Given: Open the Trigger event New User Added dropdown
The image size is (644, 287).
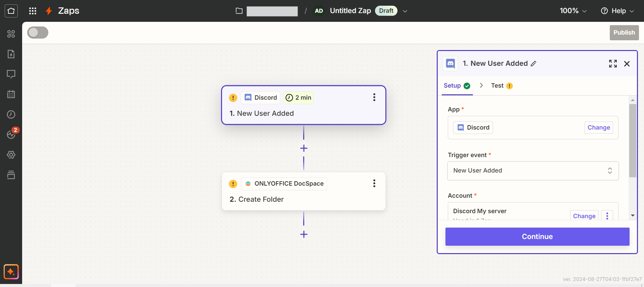Looking at the screenshot, I should tap(533, 171).
